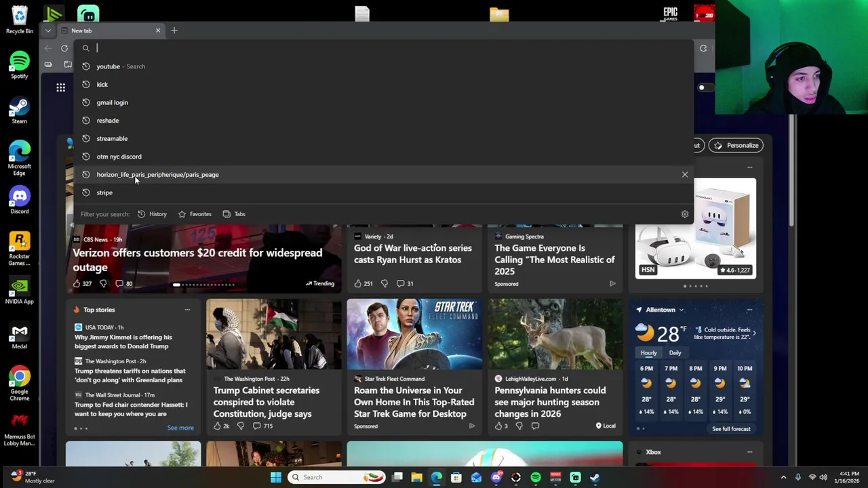
Task: Switch weather to the Hourly tab
Action: pos(648,352)
